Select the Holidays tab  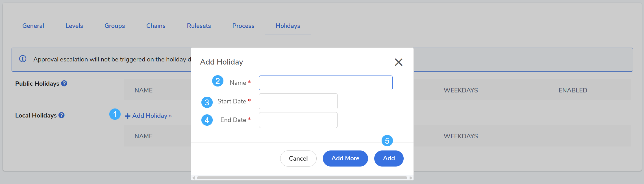(x=288, y=26)
